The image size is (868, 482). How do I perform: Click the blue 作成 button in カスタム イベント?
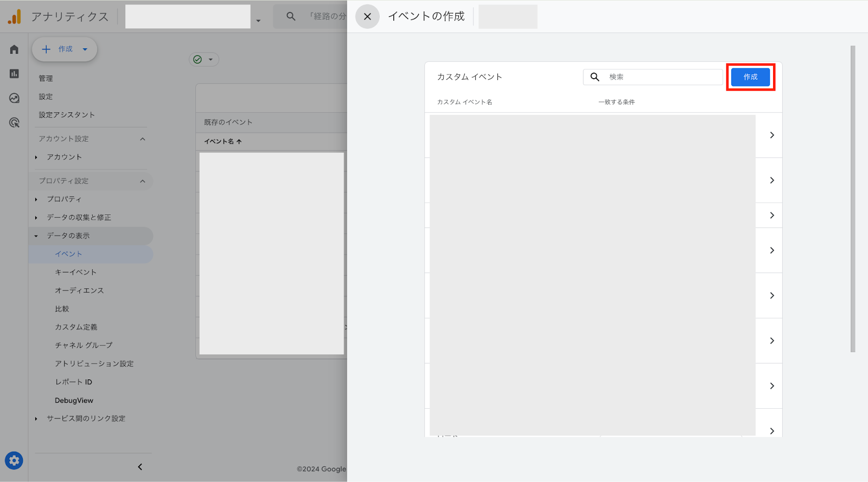750,77
